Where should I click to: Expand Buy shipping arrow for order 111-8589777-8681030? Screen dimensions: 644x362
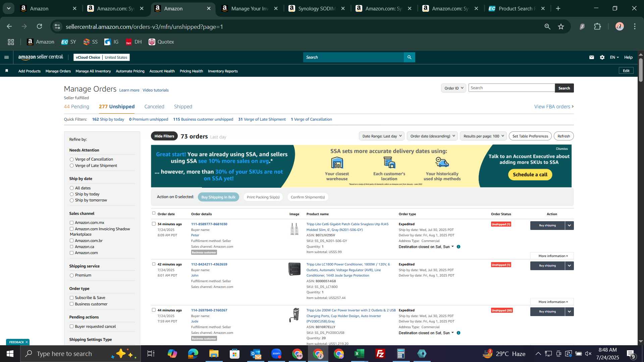pyautogui.click(x=569, y=226)
